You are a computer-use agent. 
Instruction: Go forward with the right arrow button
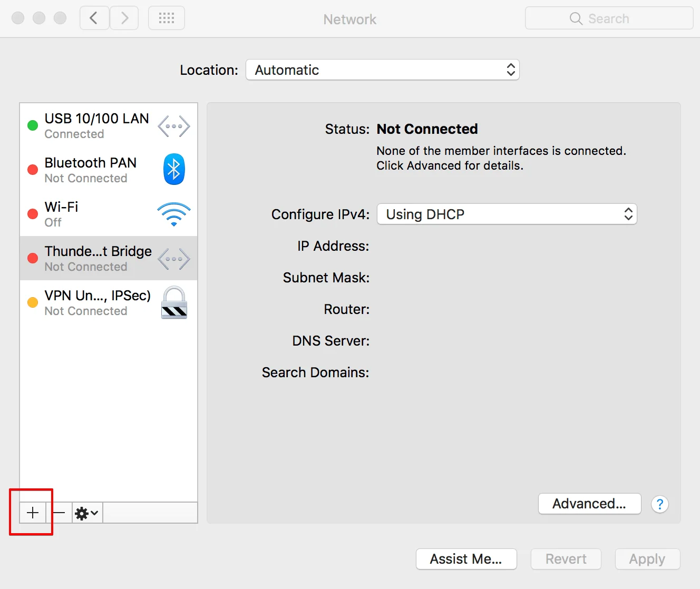point(124,18)
